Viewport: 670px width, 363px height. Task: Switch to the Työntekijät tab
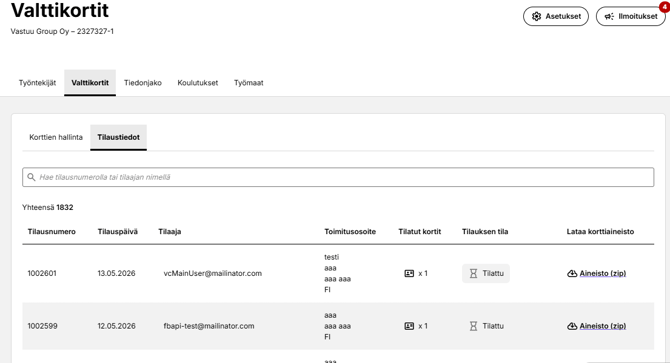tap(37, 83)
